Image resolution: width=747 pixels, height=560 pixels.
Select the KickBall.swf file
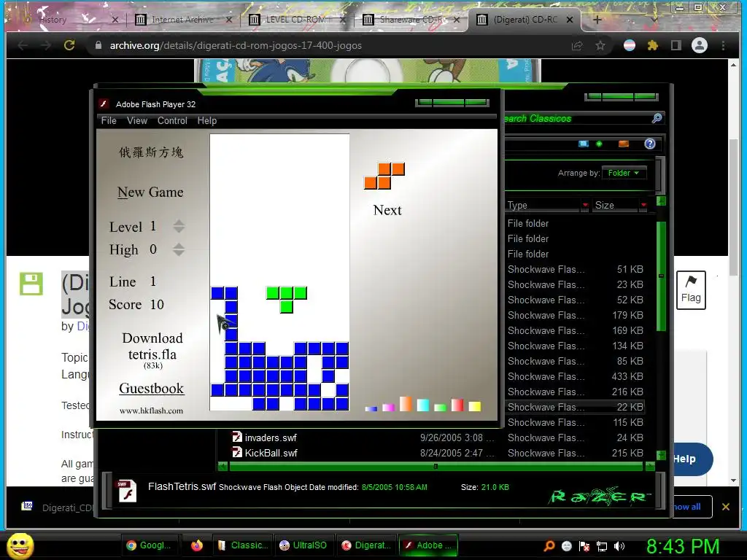coord(271,453)
